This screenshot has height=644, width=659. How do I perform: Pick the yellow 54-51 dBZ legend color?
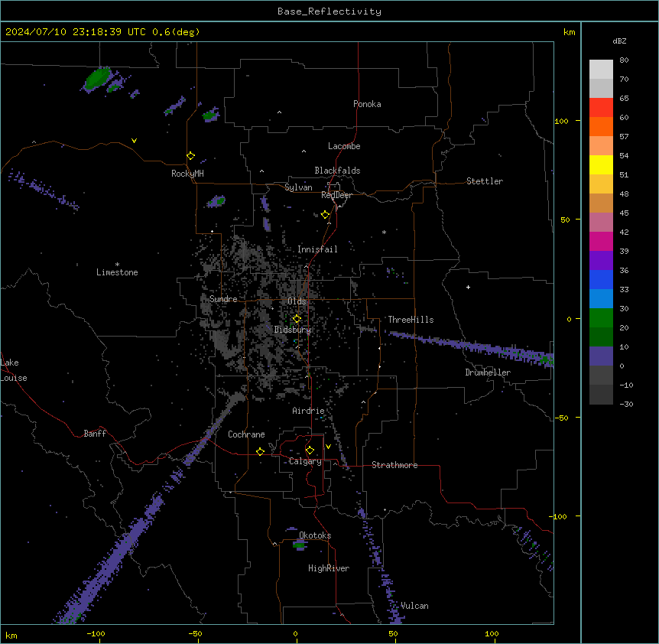[x=601, y=164]
